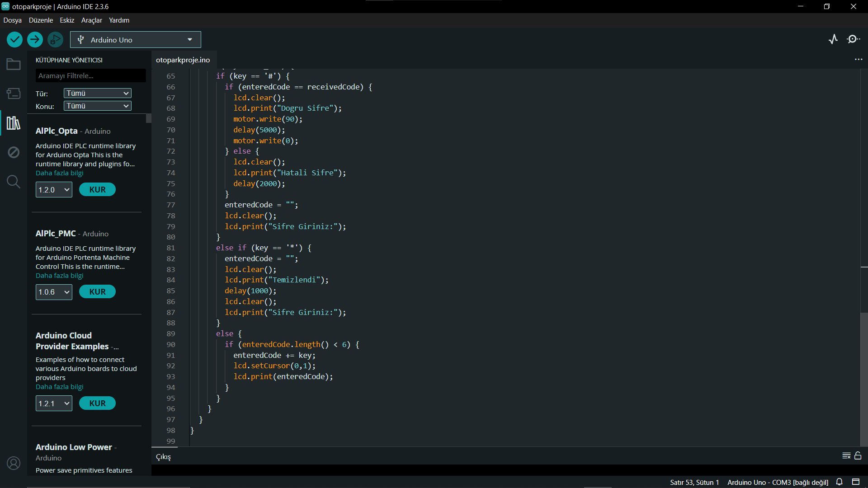Open the Serial Plotter

coord(833,39)
